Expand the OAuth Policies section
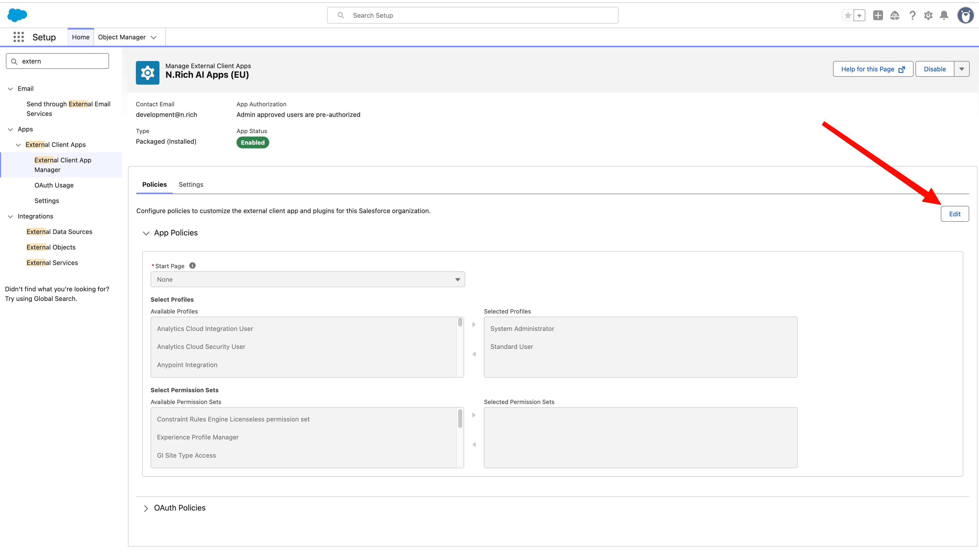The image size is (979, 560). click(x=146, y=508)
